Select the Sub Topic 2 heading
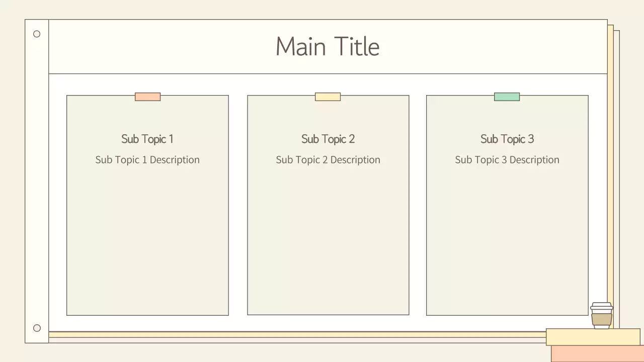 coord(328,139)
